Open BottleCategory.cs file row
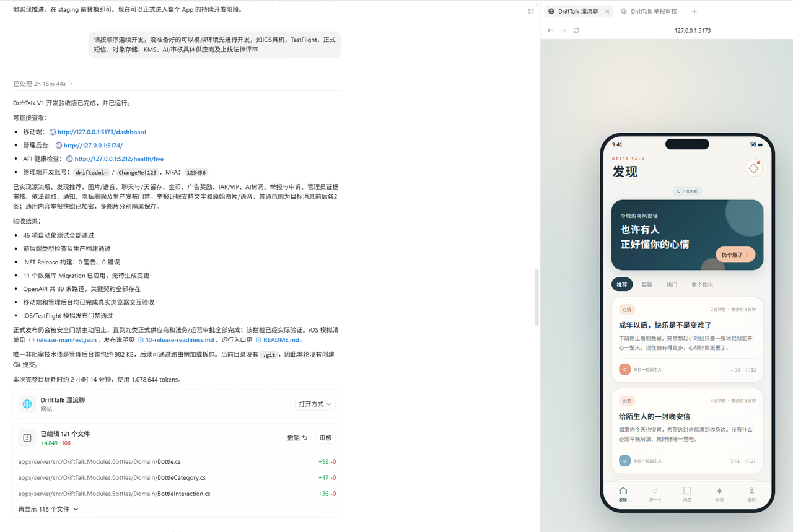This screenshot has height=532, width=793. (177, 477)
